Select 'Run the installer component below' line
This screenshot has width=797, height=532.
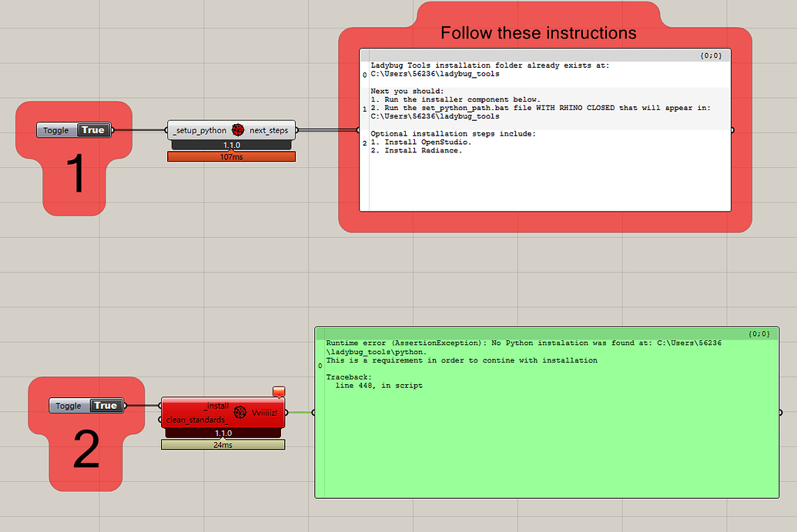(455, 99)
